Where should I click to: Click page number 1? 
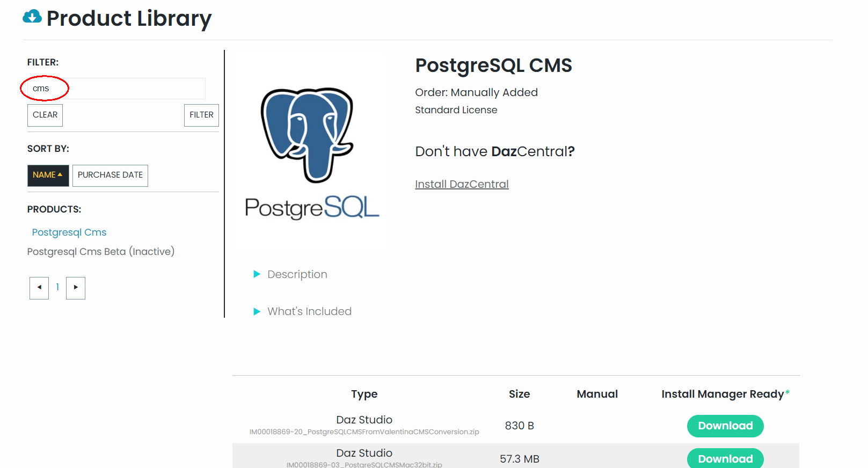[57, 288]
